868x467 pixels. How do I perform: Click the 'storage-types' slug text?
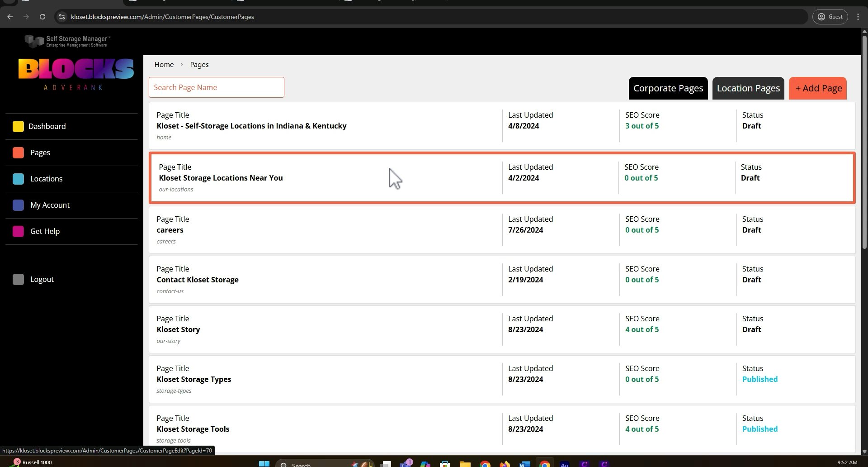174,391
